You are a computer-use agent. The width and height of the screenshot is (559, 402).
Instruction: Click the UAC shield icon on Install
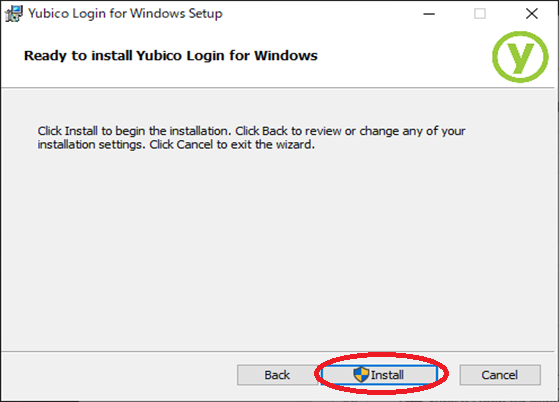click(x=361, y=375)
